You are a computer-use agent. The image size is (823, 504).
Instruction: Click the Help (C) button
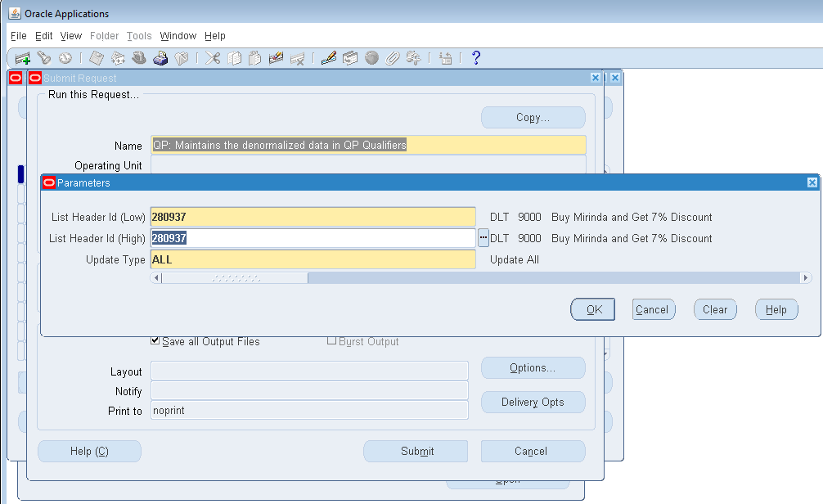coord(89,451)
